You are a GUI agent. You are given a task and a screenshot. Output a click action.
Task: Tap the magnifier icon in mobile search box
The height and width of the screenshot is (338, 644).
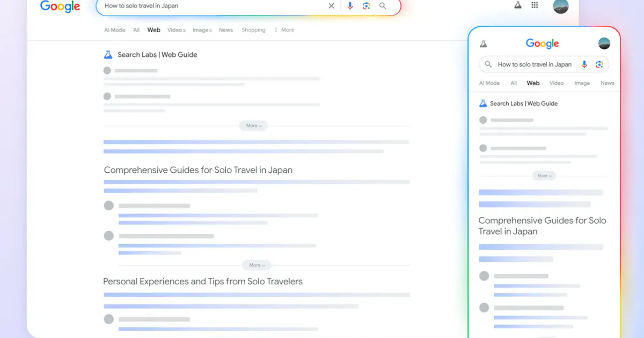click(488, 64)
